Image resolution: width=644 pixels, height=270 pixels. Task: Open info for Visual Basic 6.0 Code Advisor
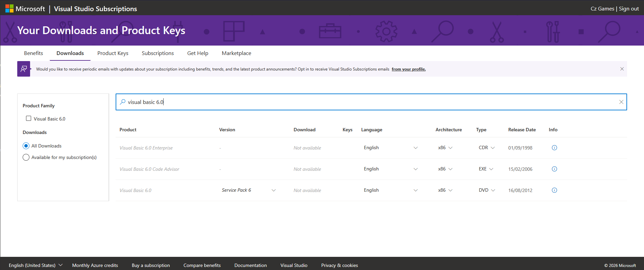[554, 169]
